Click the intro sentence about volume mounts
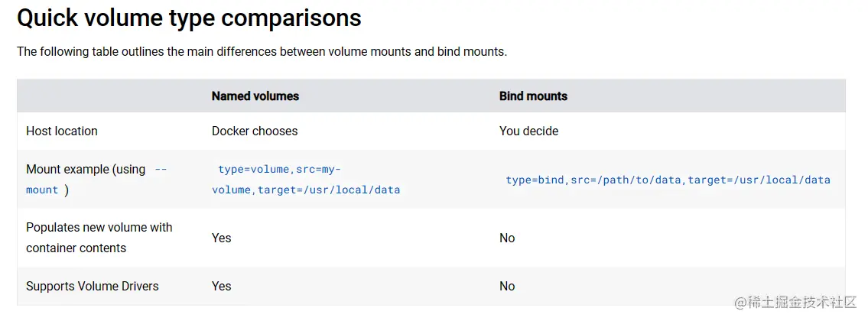 [x=262, y=52]
